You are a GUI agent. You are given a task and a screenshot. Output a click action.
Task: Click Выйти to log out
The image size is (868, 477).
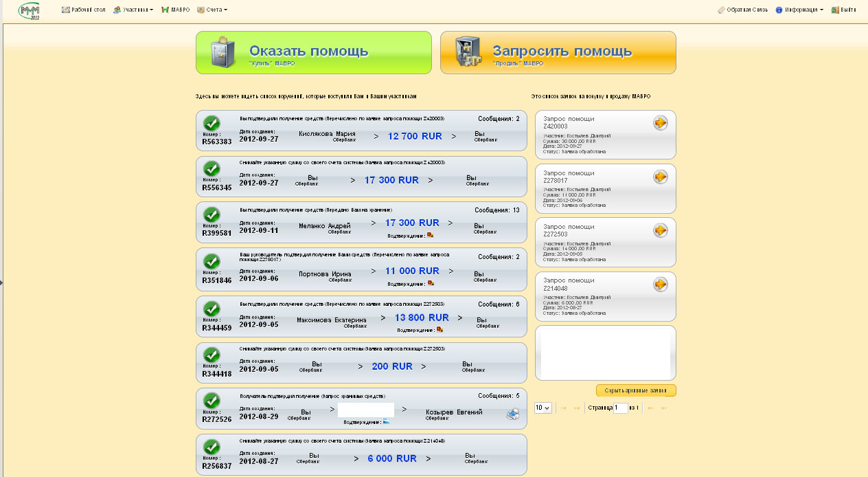[x=843, y=10]
